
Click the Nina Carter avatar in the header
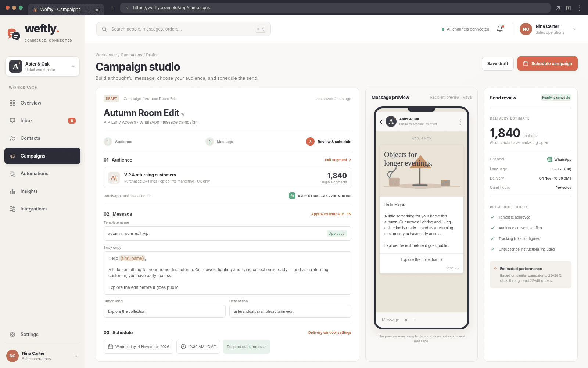click(x=526, y=29)
